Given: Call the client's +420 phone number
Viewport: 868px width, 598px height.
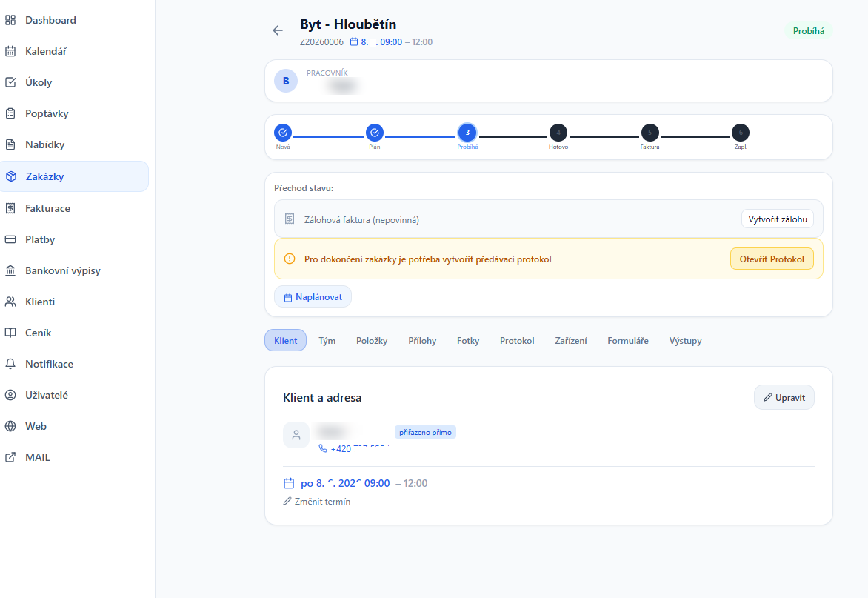Looking at the screenshot, I should pyautogui.click(x=354, y=448).
